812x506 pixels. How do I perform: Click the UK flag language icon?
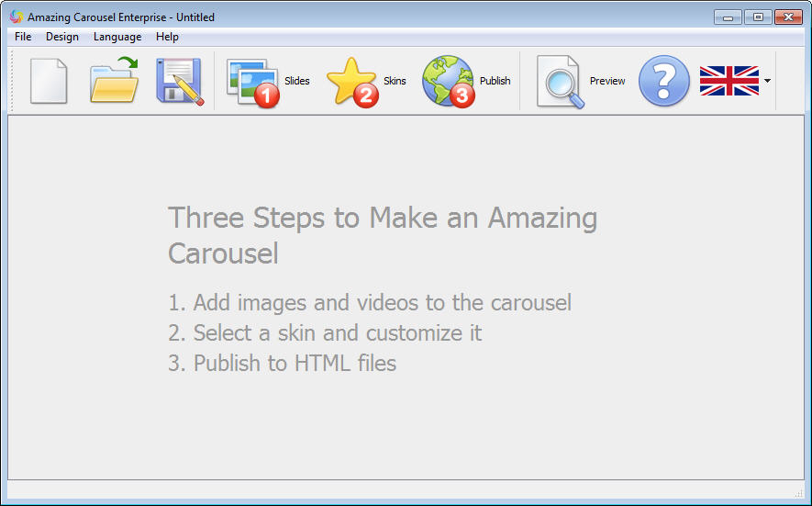coord(729,81)
